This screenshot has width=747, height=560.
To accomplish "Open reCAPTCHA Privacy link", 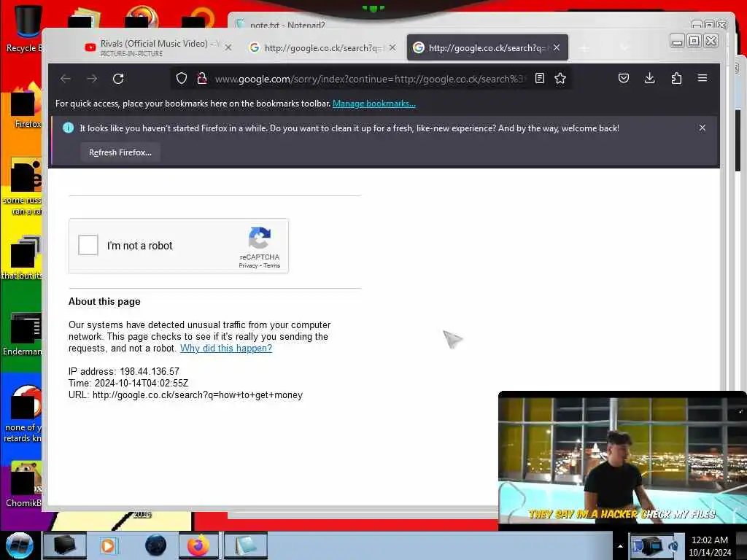I will 248,265.
